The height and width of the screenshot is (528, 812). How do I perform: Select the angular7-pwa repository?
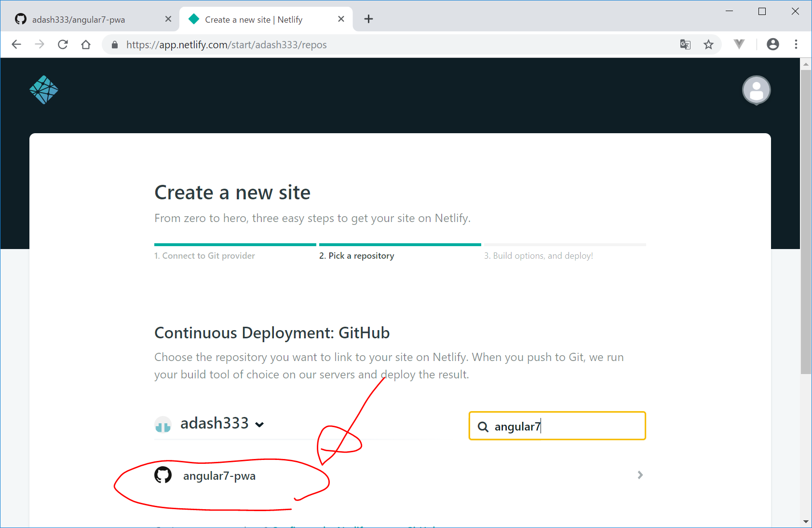(219, 476)
